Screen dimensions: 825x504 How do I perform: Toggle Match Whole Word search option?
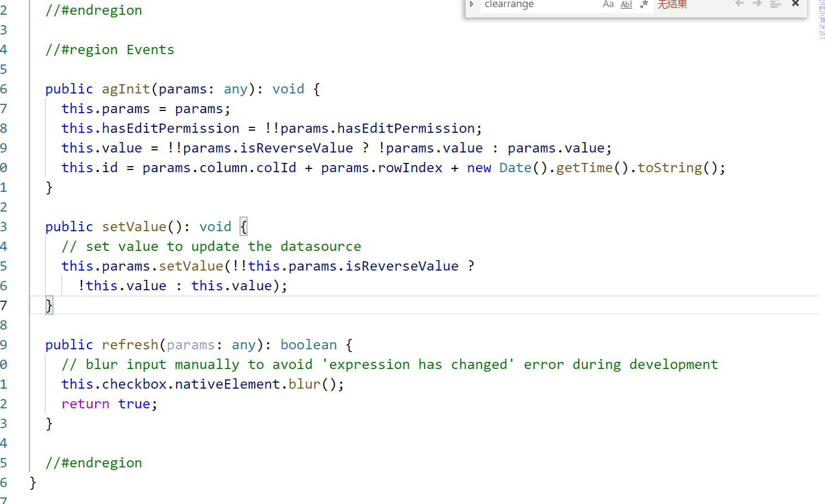click(x=626, y=4)
